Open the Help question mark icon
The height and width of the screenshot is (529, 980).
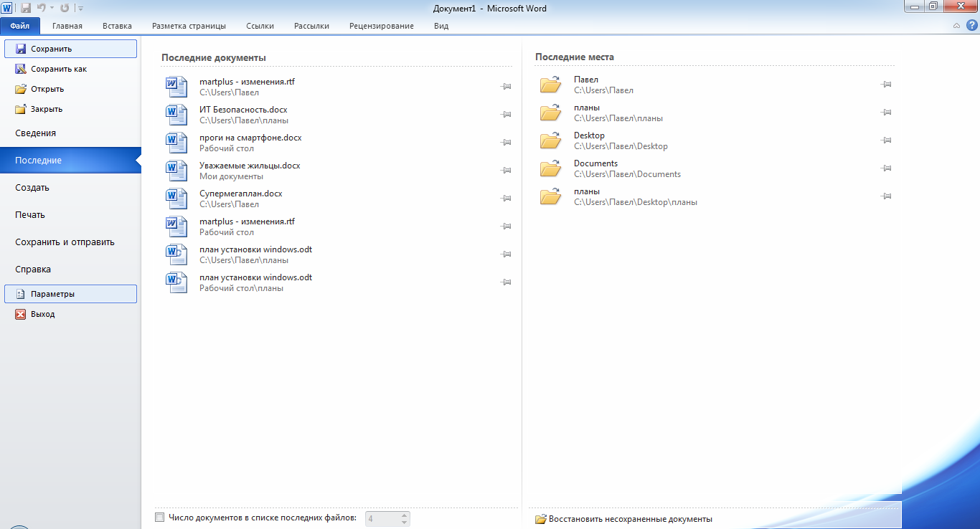pyautogui.click(x=972, y=26)
